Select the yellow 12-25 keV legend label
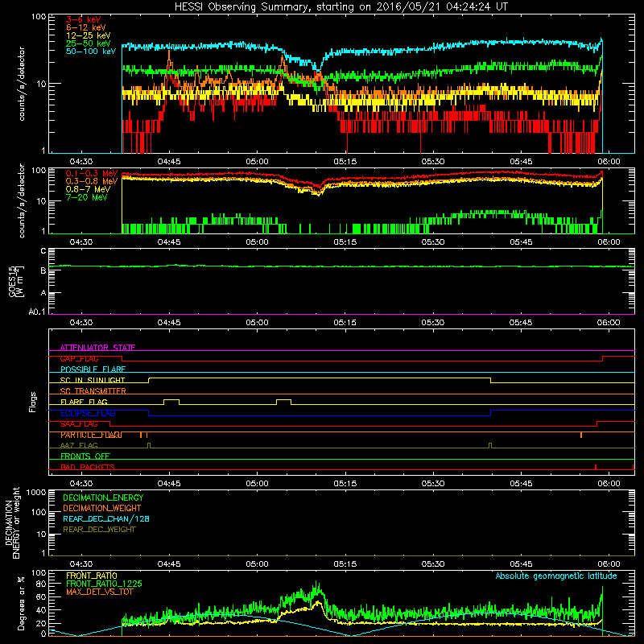644x644 pixels. [89, 35]
